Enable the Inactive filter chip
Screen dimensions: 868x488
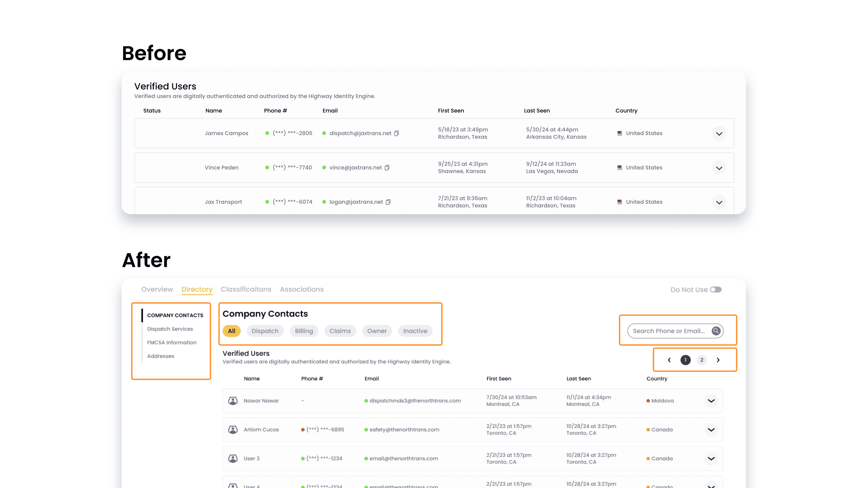415,331
